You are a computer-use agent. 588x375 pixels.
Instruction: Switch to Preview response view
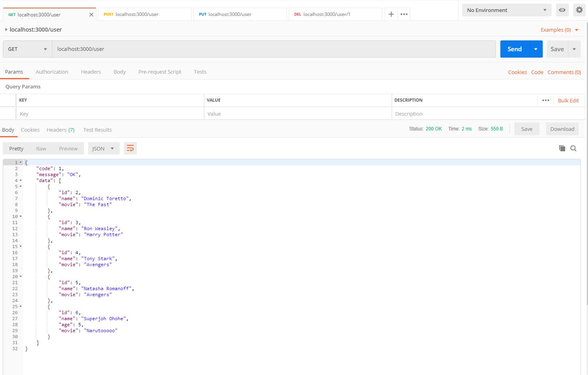68,148
